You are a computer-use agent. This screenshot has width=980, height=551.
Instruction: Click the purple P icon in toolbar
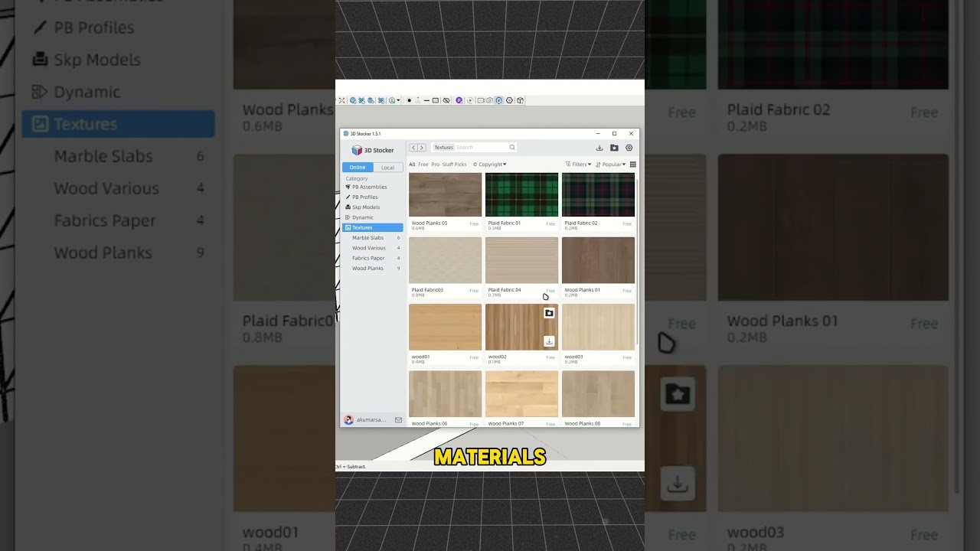pyautogui.click(x=459, y=100)
